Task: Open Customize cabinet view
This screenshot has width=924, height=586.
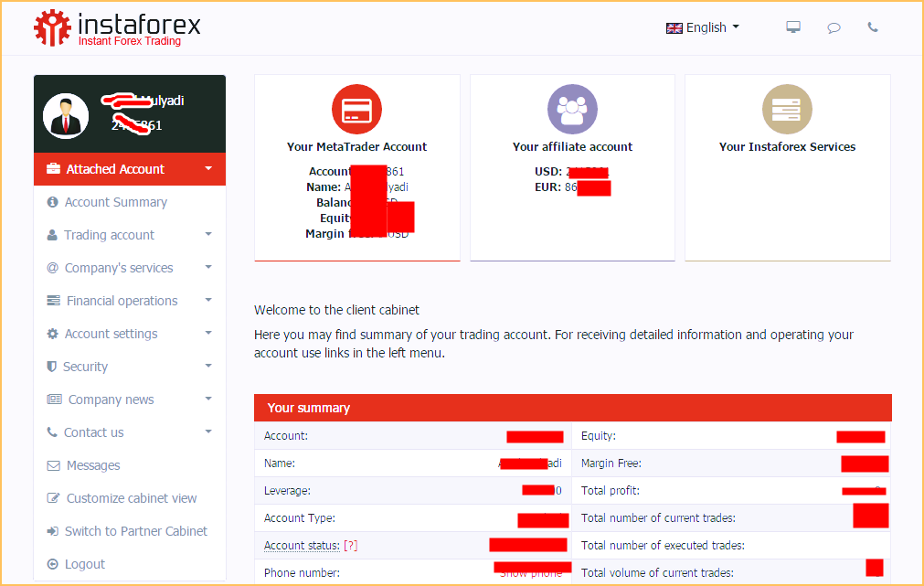Action: [132, 499]
